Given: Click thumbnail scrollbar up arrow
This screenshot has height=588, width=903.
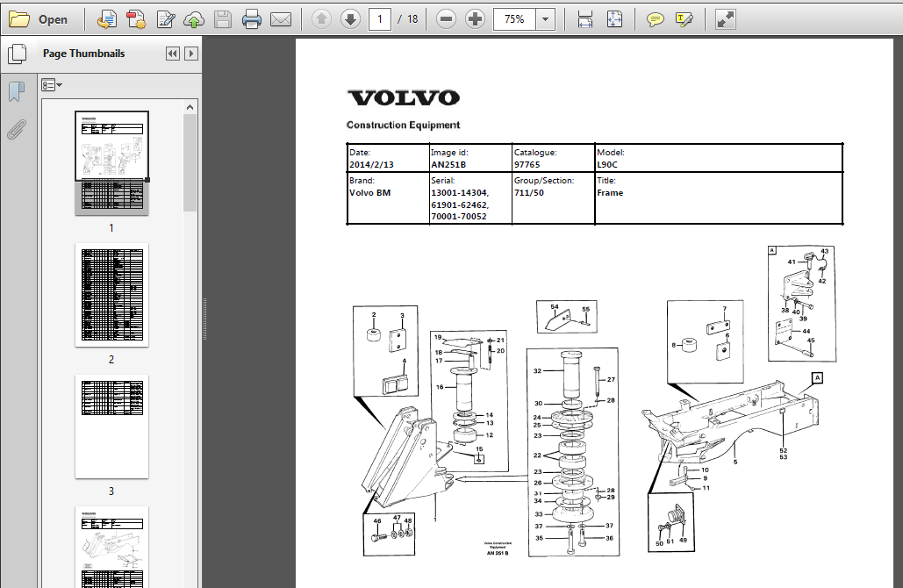Looking at the screenshot, I should point(190,107).
